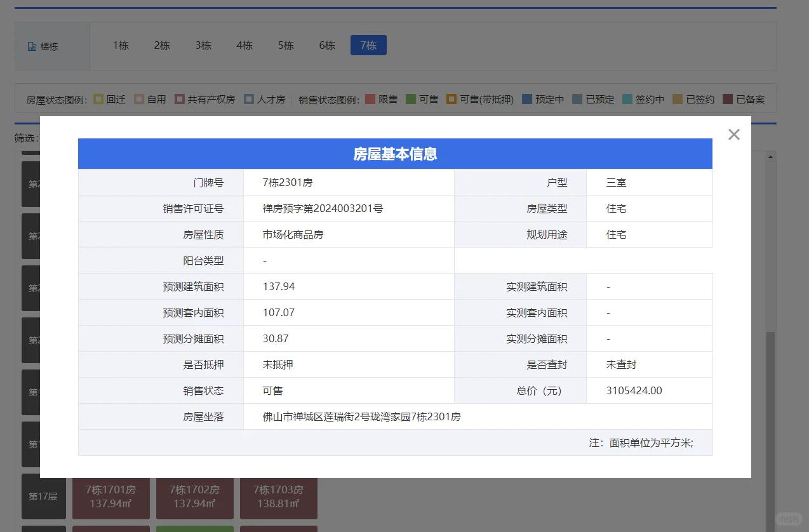This screenshot has height=532, width=809.
Task: Select the active 7栋 building tab
Action: click(368, 45)
